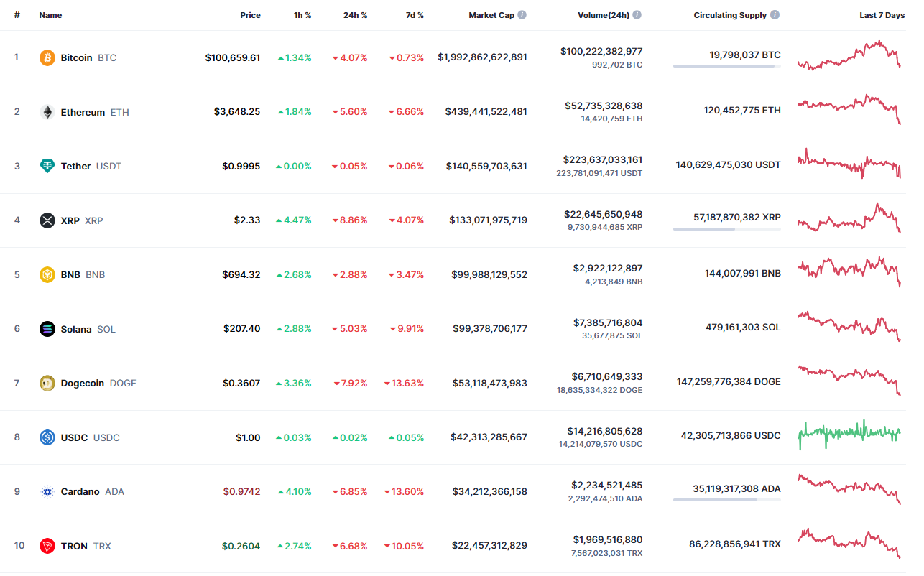Click the Bitcoin coin logo
Image resolution: width=924 pixels, height=576 pixels.
[47, 57]
